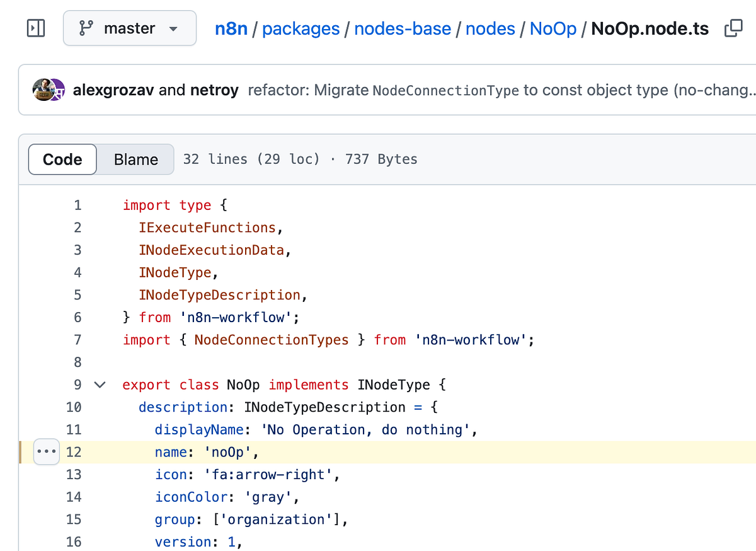The width and height of the screenshot is (756, 551).
Task: Click the highlighted line marker on line 12
Action: point(21,451)
